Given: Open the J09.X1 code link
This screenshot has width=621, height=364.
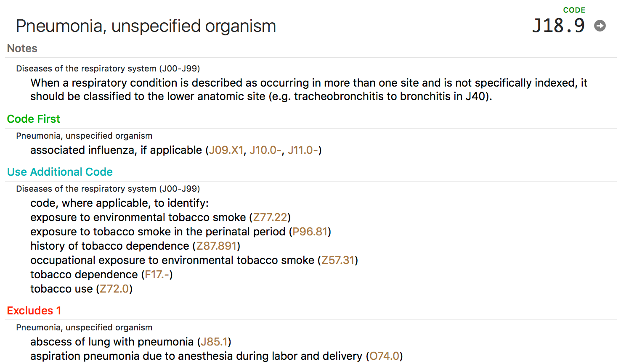Looking at the screenshot, I should pos(226,150).
